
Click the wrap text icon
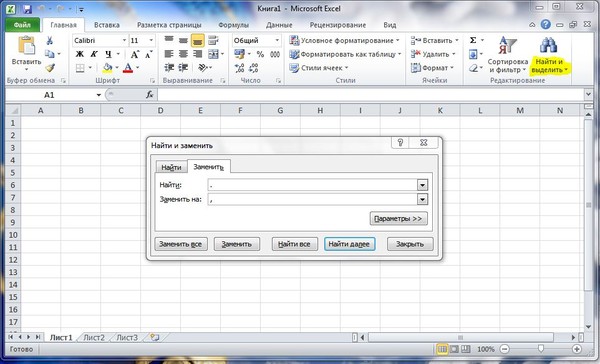pos(213,40)
